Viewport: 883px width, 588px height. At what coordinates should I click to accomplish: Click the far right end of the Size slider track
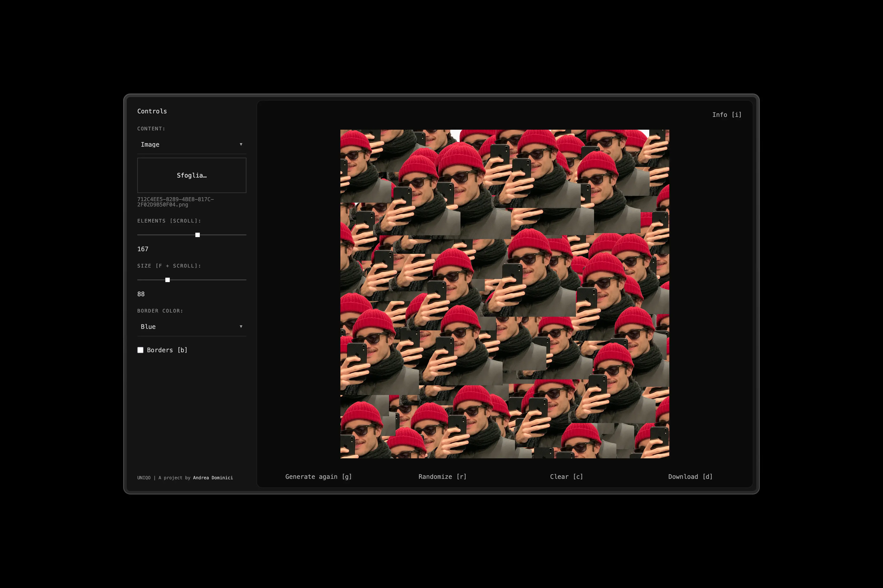245,280
